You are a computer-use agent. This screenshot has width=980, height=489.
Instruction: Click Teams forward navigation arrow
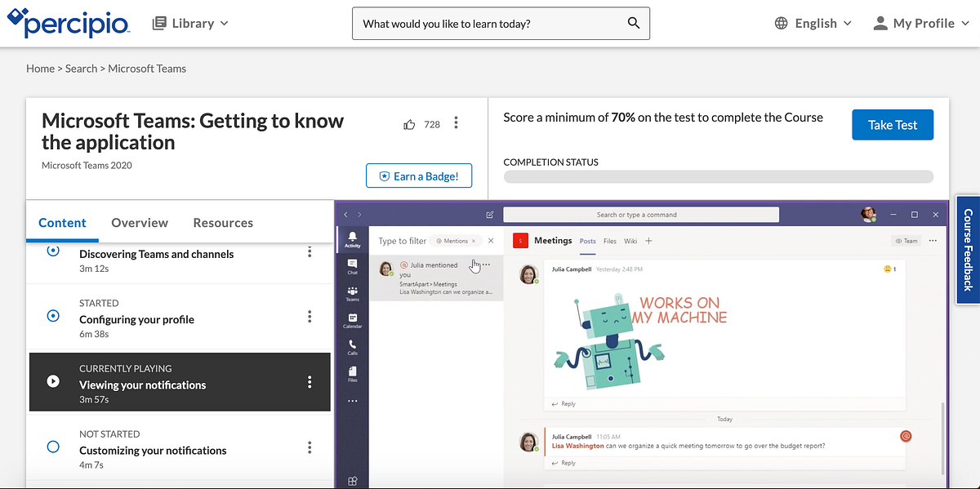(x=359, y=215)
